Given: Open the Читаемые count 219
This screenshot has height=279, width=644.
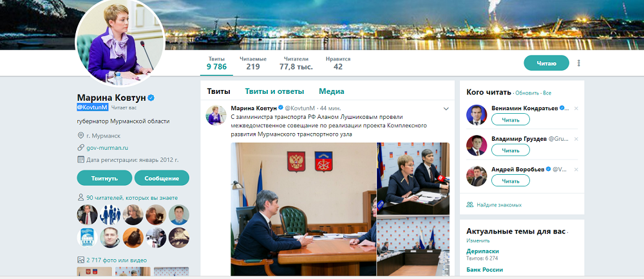Looking at the screenshot, I should pyautogui.click(x=253, y=63).
